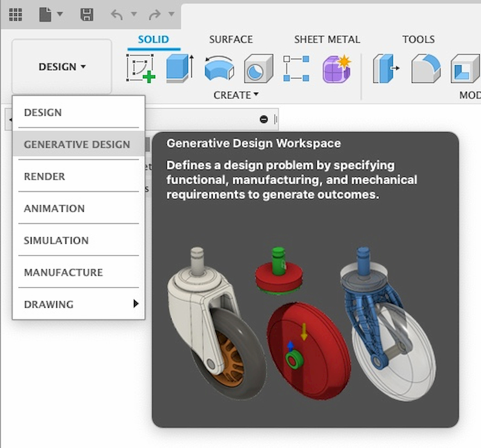The height and width of the screenshot is (448, 481).
Task: Open the SHEET METAL tab
Action: point(327,39)
